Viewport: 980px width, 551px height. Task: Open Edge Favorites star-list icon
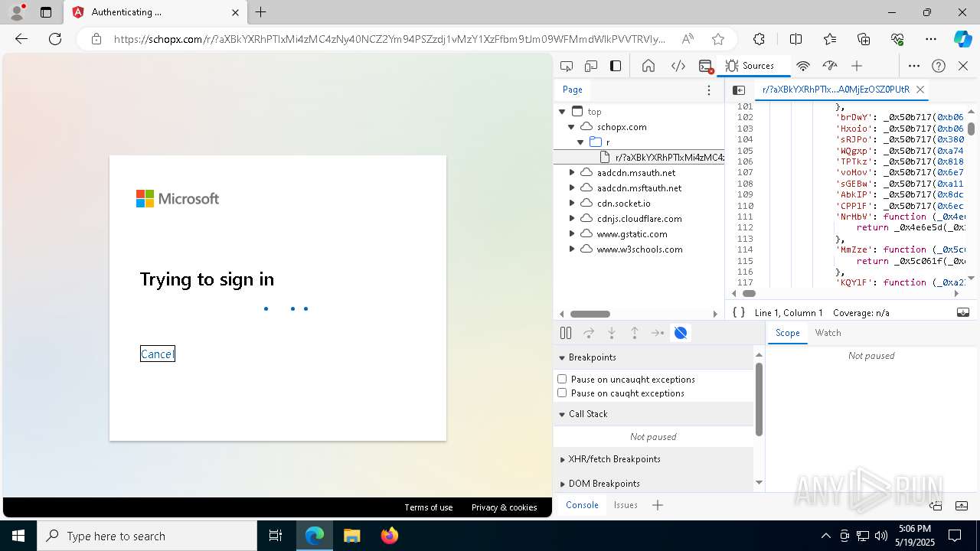[x=830, y=39]
